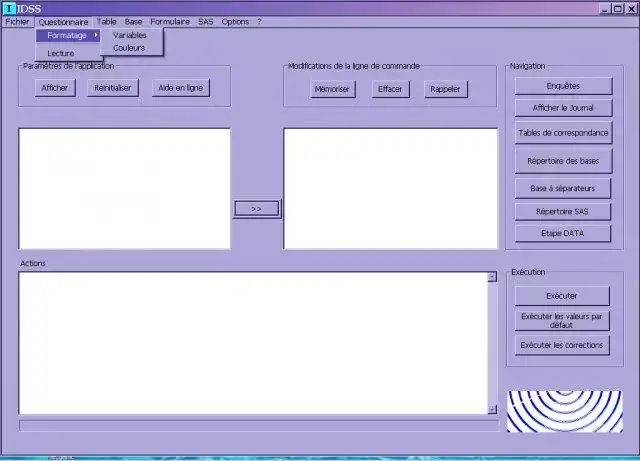Click the Exécuter button
Viewport: 640px width, 461px height.
coord(562,296)
